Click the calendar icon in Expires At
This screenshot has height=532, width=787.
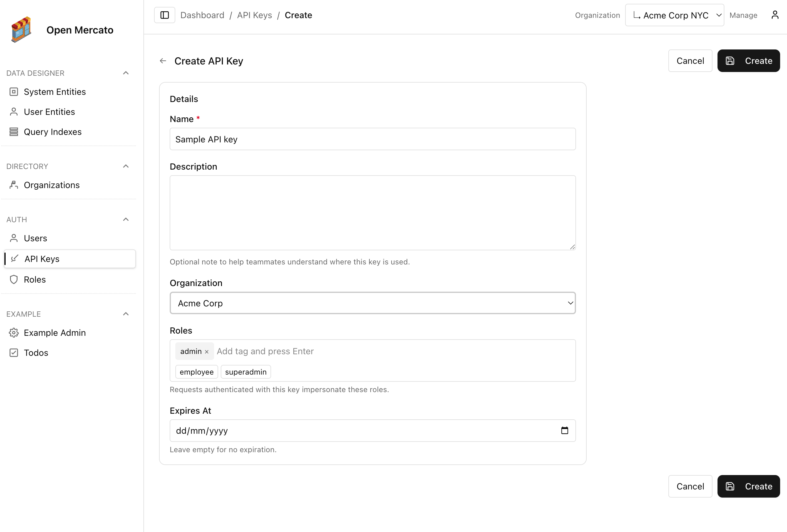tap(564, 431)
